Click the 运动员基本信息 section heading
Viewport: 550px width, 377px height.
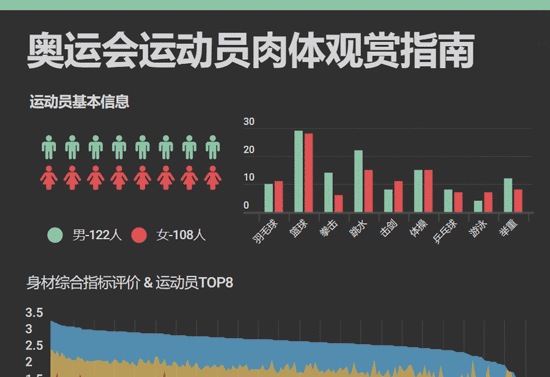click(80, 102)
